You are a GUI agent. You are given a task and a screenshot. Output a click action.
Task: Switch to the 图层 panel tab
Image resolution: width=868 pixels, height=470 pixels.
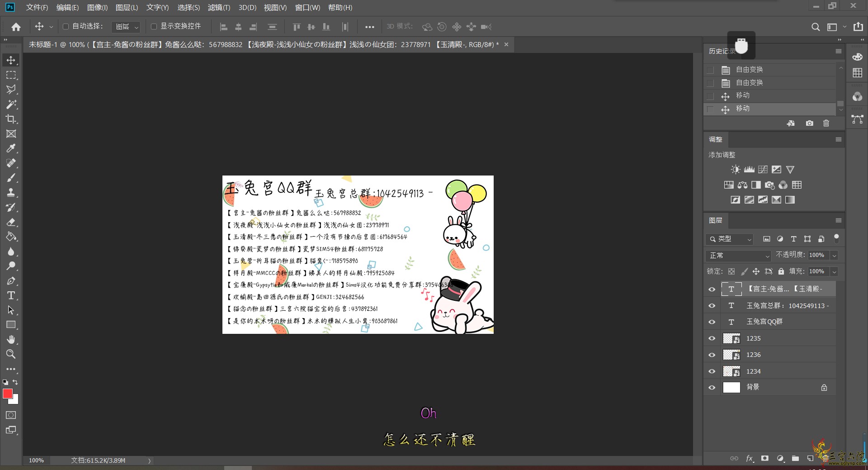click(716, 220)
